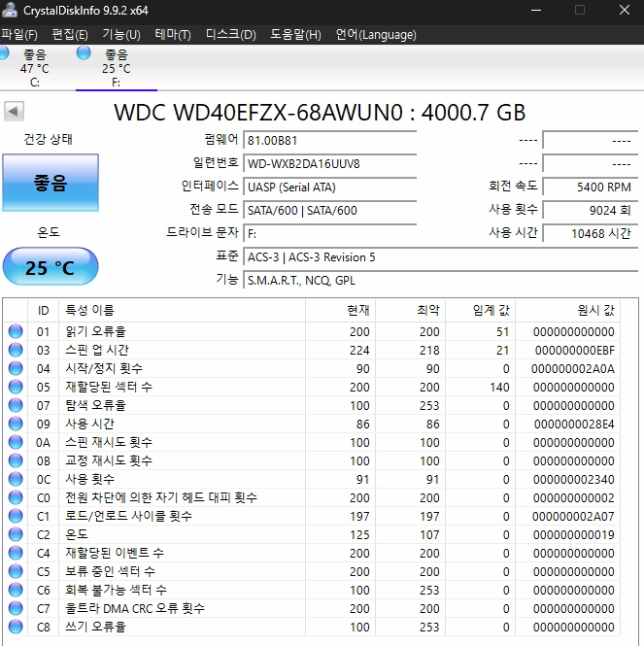Image resolution: width=644 pixels, height=646 pixels.
Task: Click the disk title WDC WD40EFZX-68AWUN0
Action: (x=258, y=112)
